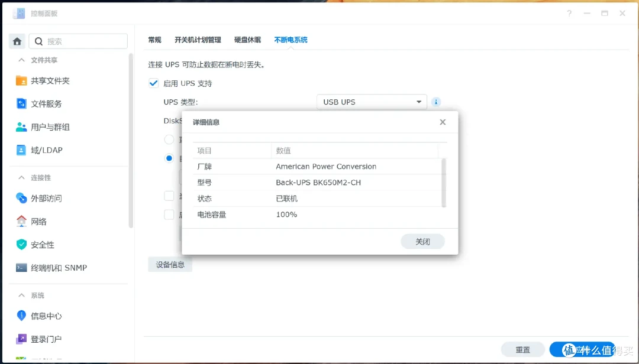Click the 重置 button
The width and height of the screenshot is (639, 364).
point(523,350)
